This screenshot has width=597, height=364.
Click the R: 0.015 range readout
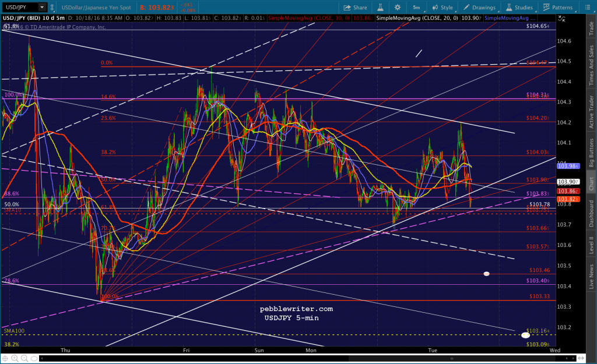pos(254,18)
